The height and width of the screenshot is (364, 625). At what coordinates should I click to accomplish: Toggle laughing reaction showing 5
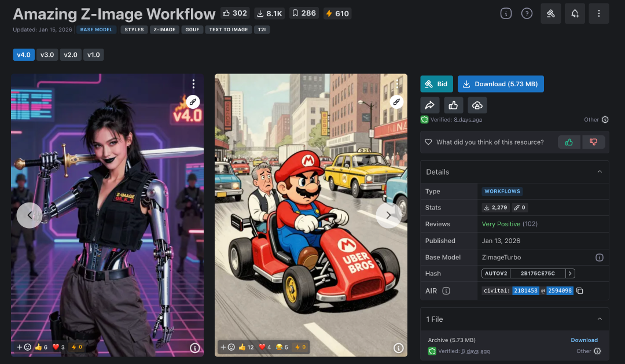pos(282,347)
